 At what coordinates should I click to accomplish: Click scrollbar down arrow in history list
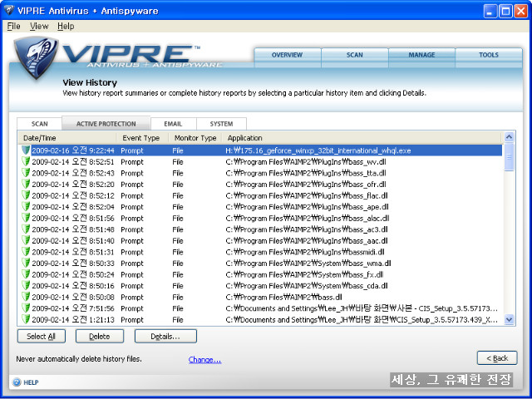[x=509, y=319]
